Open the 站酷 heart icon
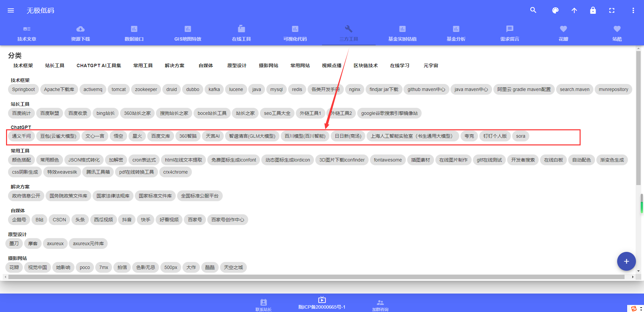 tap(617, 29)
